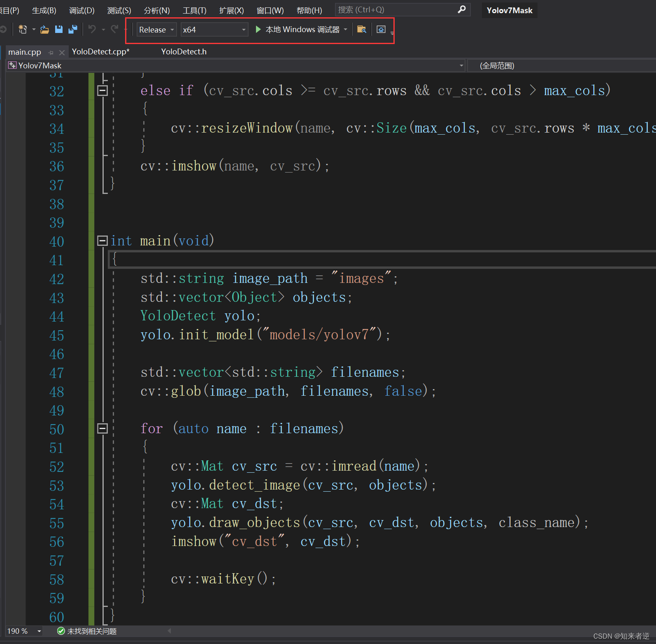Open the 扩展(X) Extensions menu
This screenshot has height=644, width=656.
(231, 10)
